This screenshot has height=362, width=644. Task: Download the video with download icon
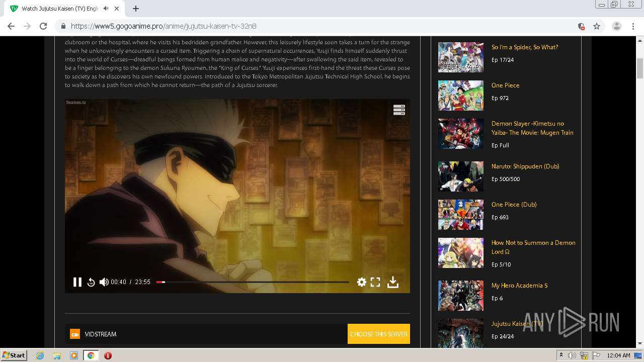tap(393, 283)
